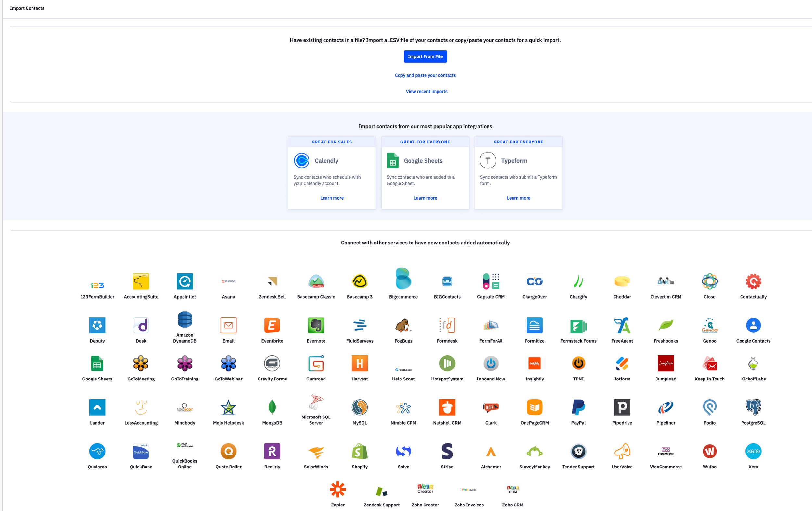Select the GoToWebinar icon
This screenshot has width=812, height=511.
pyautogui.click(x=228, y=363)
